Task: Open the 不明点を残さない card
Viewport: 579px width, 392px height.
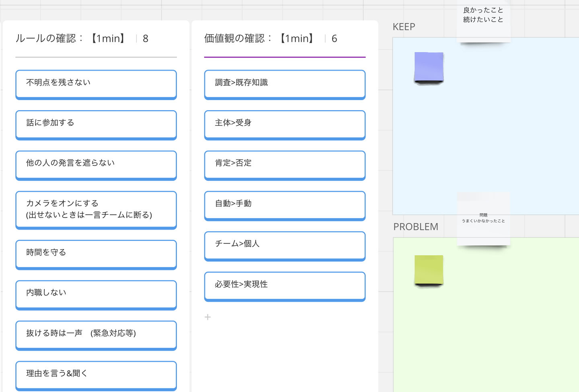Action: coord(96,84)
